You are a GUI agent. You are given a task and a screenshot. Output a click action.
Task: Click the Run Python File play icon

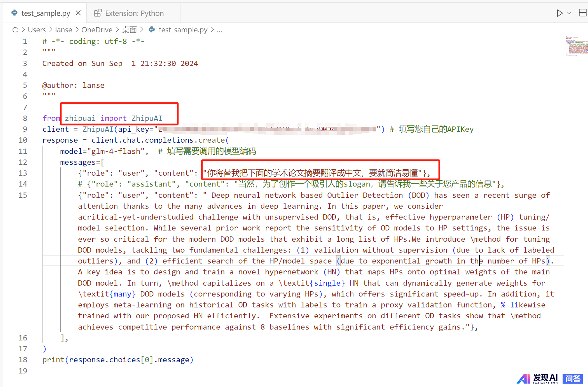559,13
